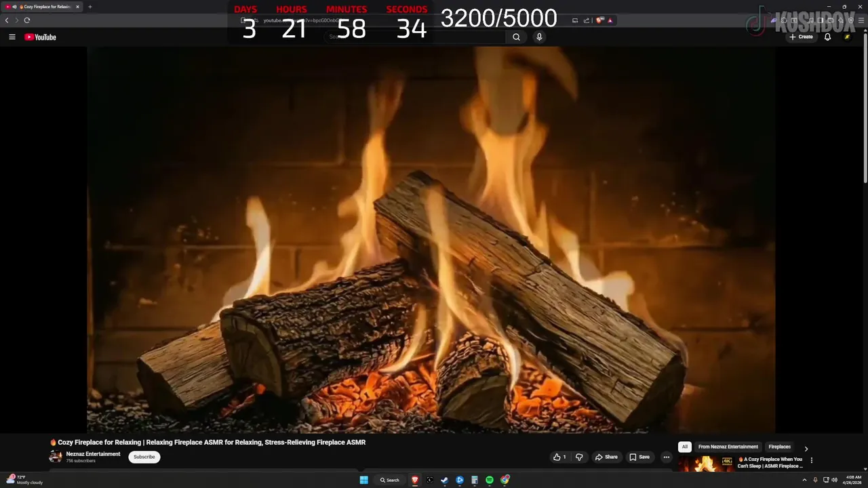Open the Windows Start menu
Viewport: 868px width, 488px height.
pos(364,480)
